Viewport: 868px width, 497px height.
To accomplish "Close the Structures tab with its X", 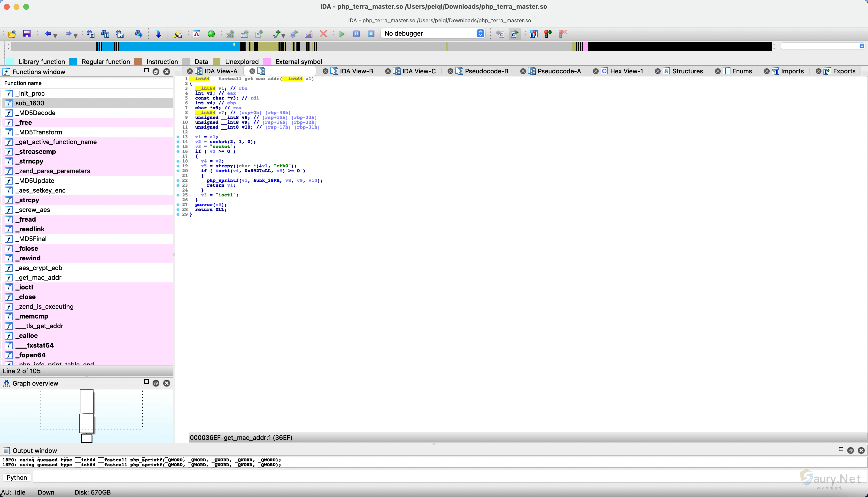I will [x=657, y=71].
